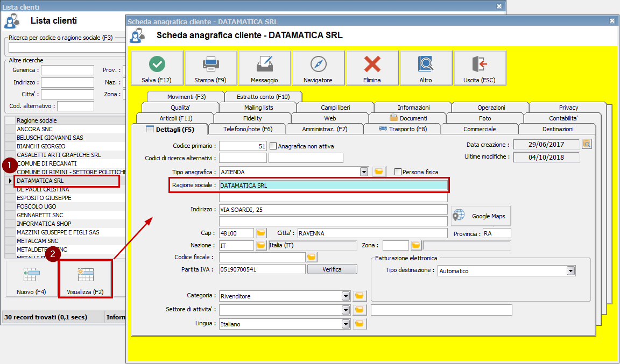This screenshot has width=620, height=364.
Task: Open the Fidelity tab
Action: coord(252,118)
